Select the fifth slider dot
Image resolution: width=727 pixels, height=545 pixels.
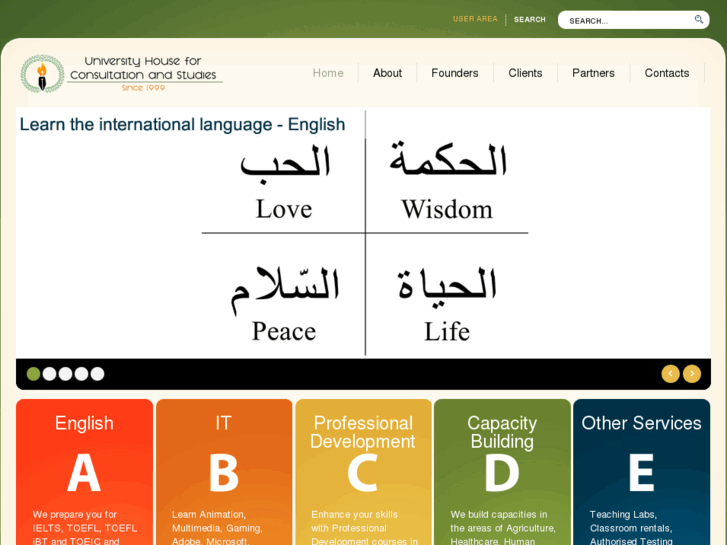pos(97,373)
